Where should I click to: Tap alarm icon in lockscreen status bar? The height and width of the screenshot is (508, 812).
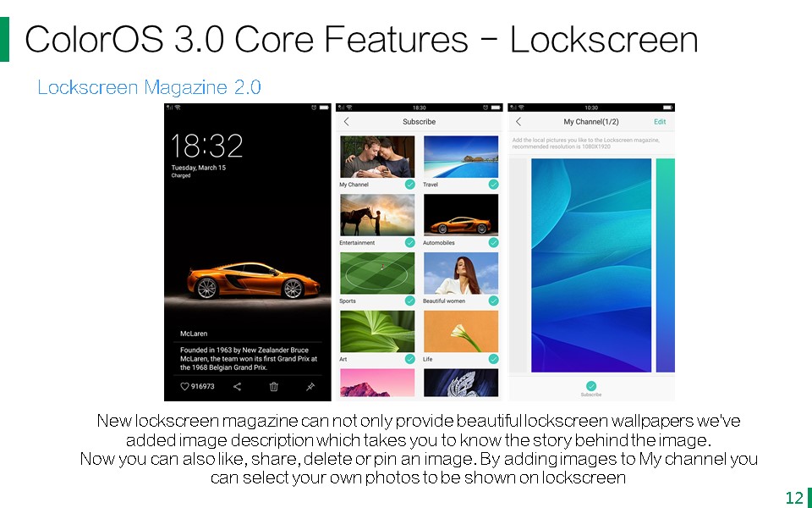314,108
